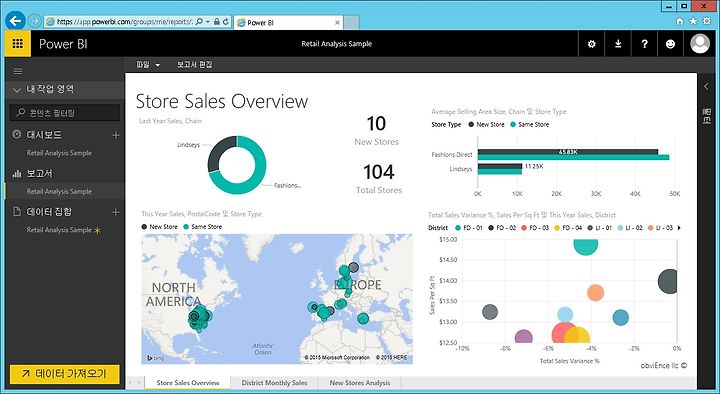Click 보고서 편집 edit report menu
Image resolution: width=720 pixels, height=394 pixels.
[195, 65]
